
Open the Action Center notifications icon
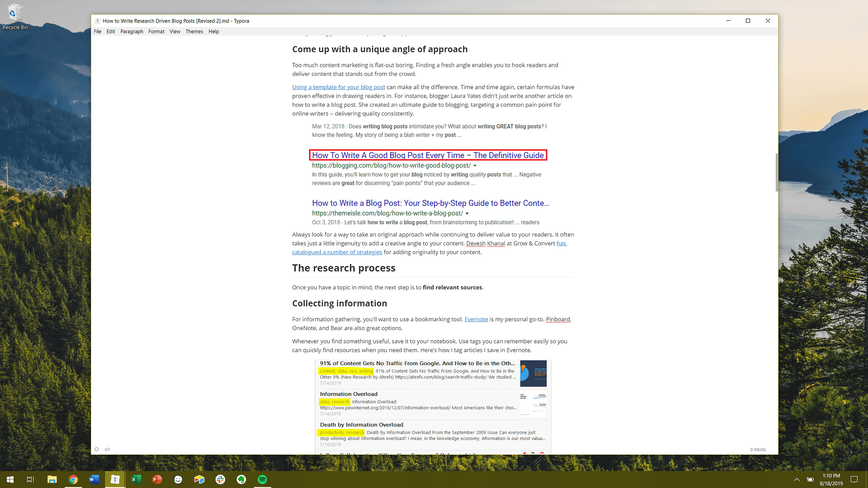[x=854, y=479]
